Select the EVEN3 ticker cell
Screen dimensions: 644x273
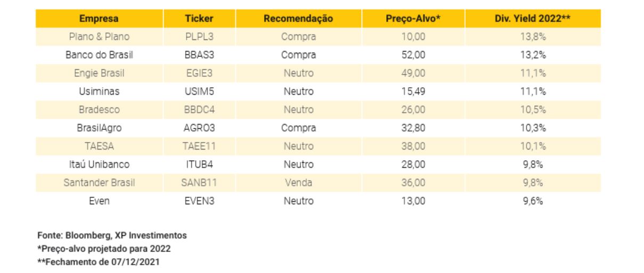point(199,201)
